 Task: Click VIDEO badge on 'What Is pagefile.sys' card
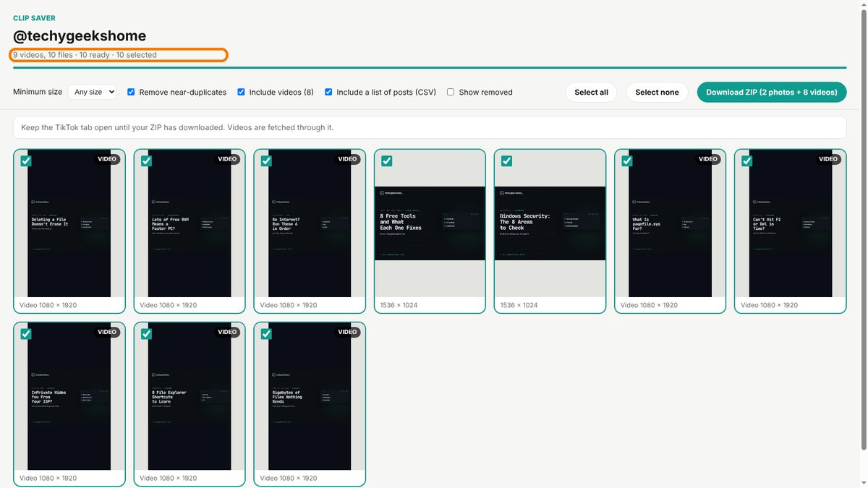(x=708, y=159)
